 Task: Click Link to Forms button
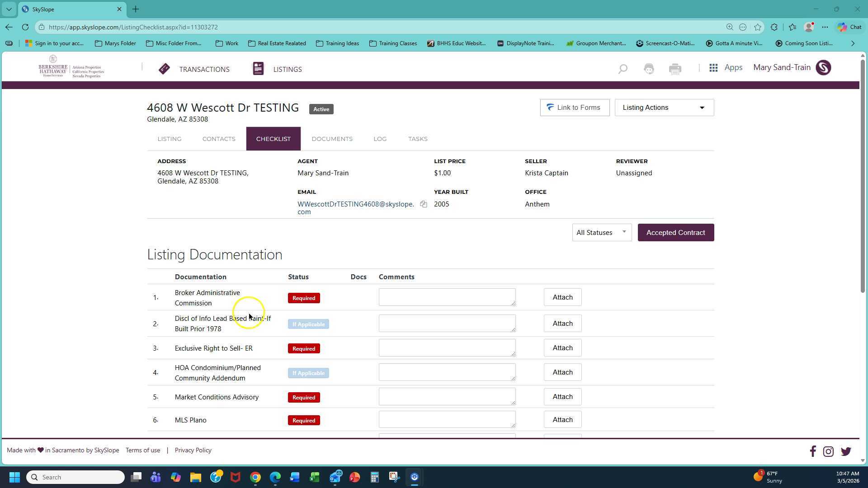[x=574, y=108]
